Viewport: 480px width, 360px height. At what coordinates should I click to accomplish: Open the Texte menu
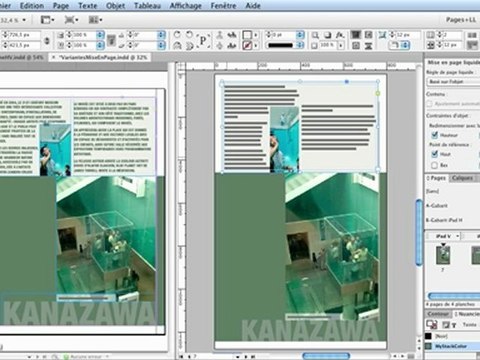(x=87, y=5)
